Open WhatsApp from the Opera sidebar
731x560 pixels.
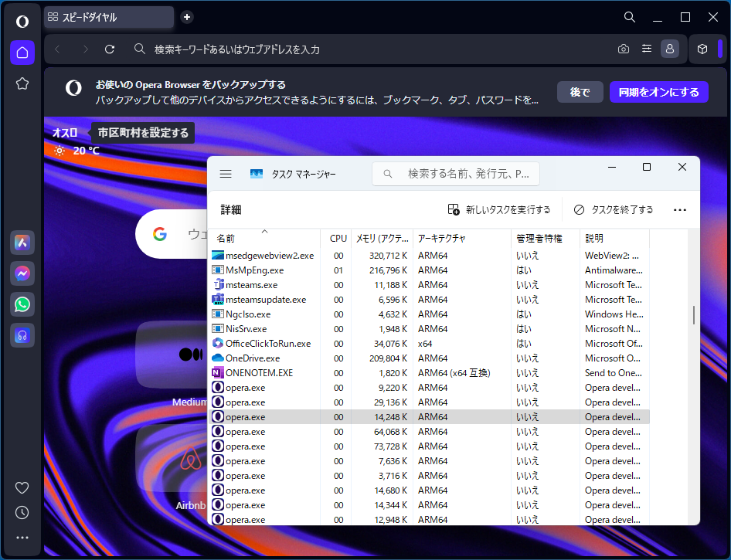pos(22,304)
